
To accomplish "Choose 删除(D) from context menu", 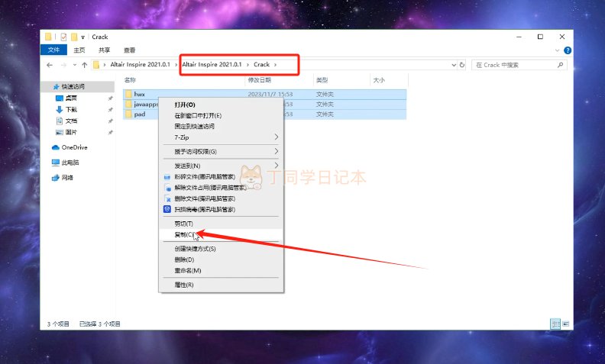I will (221, 259).
